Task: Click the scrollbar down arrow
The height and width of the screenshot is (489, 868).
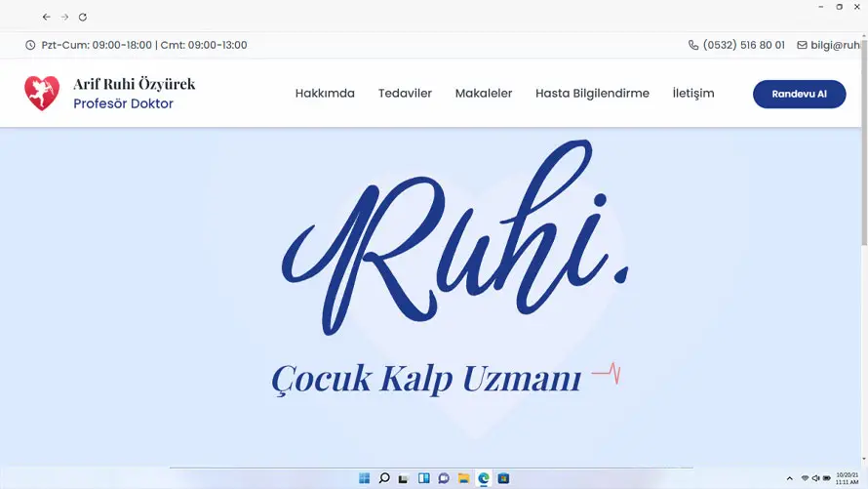Action: tap(864, 460)
